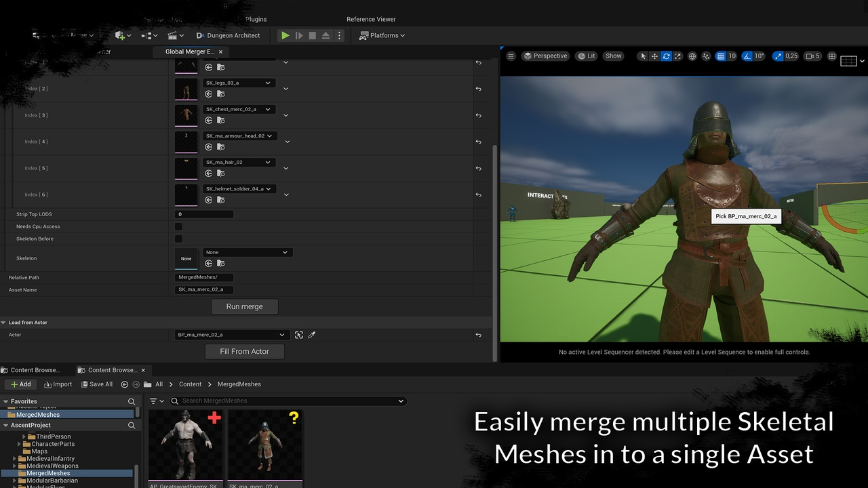Image resolution: width=868 pixels, height=488 pixels.
Task: Tick the Skeleton Before checkbox
Action: point(178,239)
